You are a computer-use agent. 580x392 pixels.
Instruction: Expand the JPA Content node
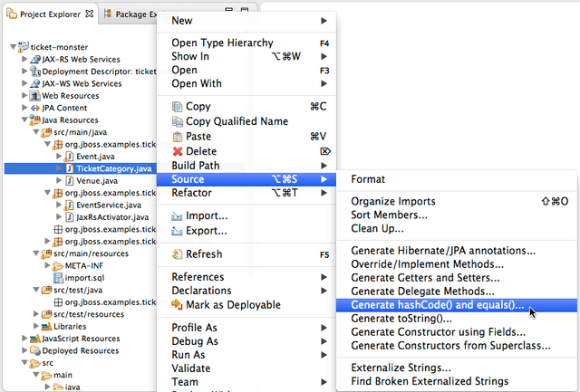pos(24,108)
